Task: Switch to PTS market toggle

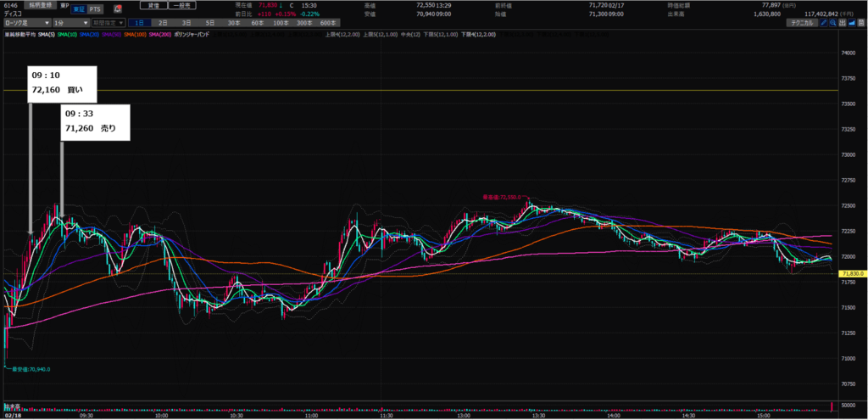Action: pyautogui.click(x=97, y=8)
